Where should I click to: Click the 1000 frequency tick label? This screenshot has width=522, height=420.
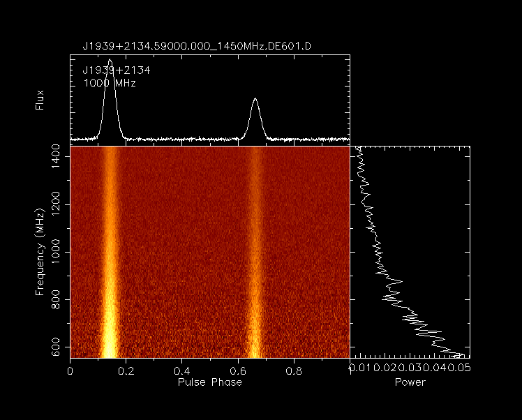[x=55, y=252]
